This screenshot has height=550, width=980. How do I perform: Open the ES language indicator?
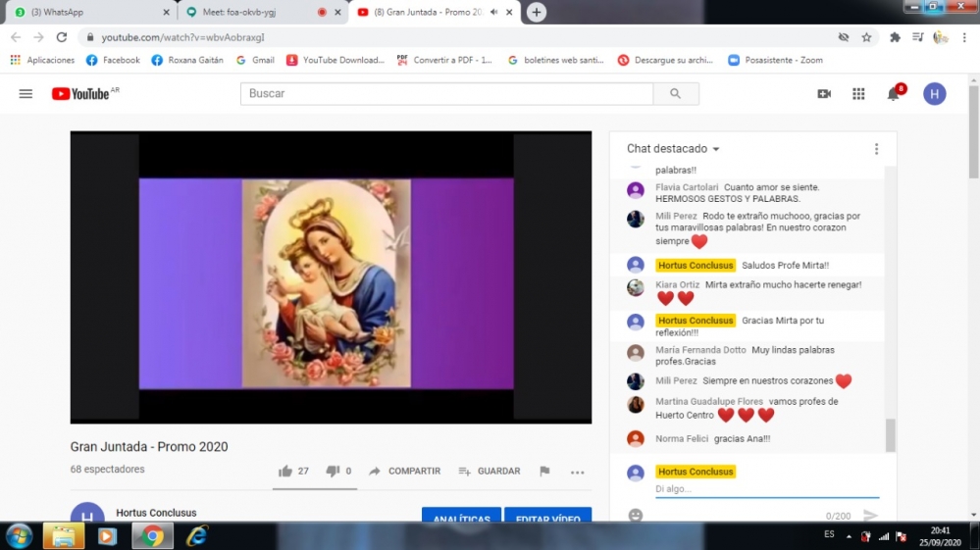[x=829, y=534]
